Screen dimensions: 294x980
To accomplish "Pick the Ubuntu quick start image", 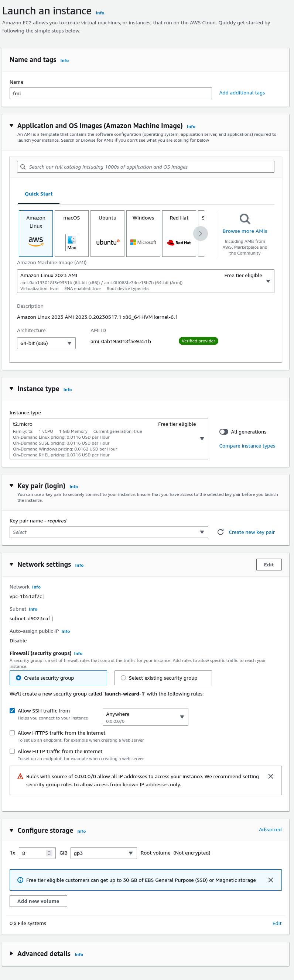I will (x=107, y=233).
